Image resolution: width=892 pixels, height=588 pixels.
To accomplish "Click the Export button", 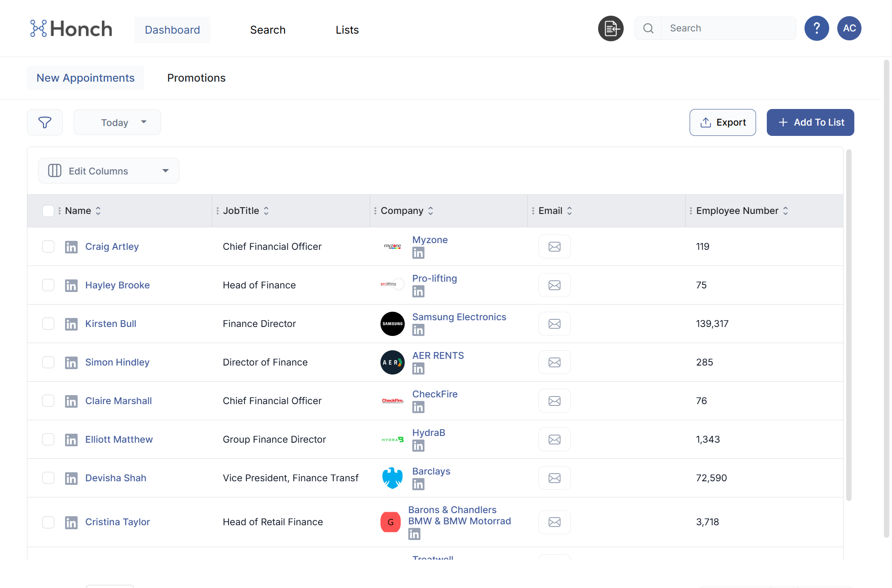I will [x=722, y=122].
